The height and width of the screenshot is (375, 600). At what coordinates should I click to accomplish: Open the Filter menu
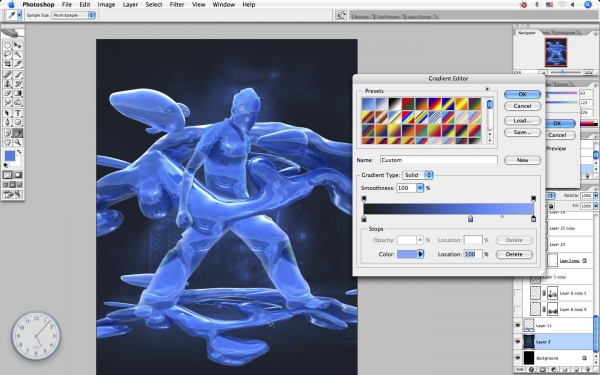pyautogui.click(x=177, y=5)
